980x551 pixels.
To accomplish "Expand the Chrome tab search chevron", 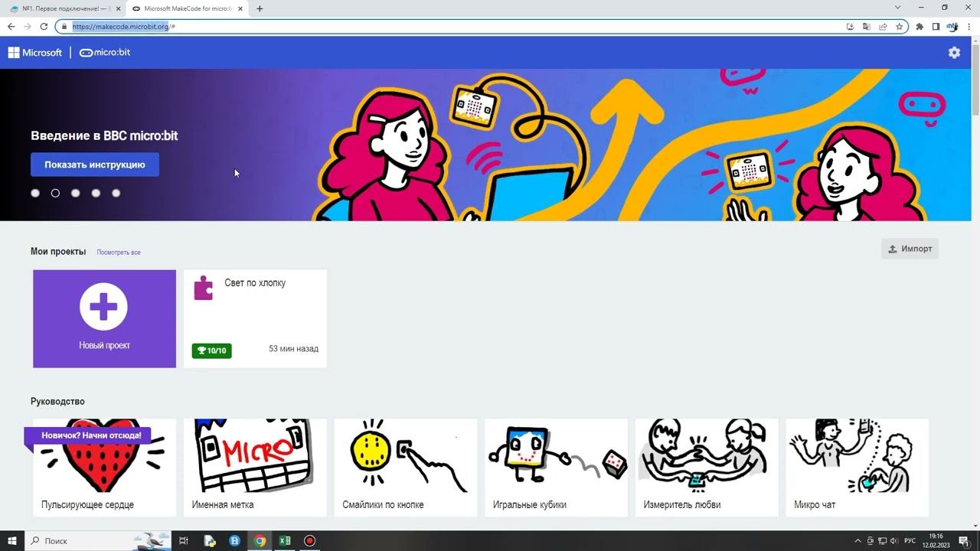I will pyautogui.click(x=897, y=8).
